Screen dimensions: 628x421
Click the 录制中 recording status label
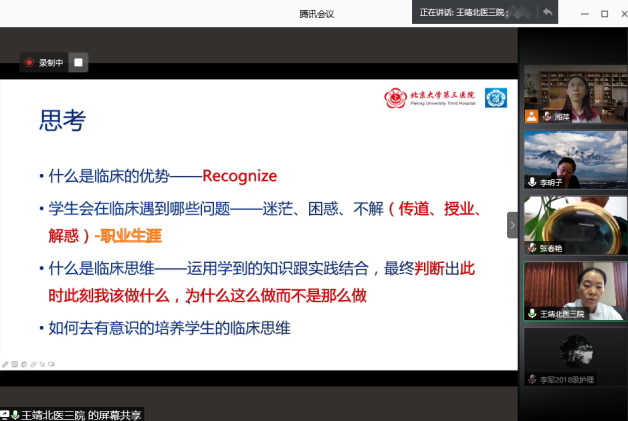(51, 63)
